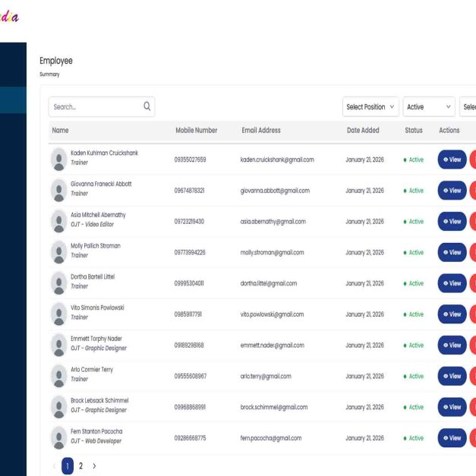
Task: Open the Active status filter dropdown
Action: 429,106
